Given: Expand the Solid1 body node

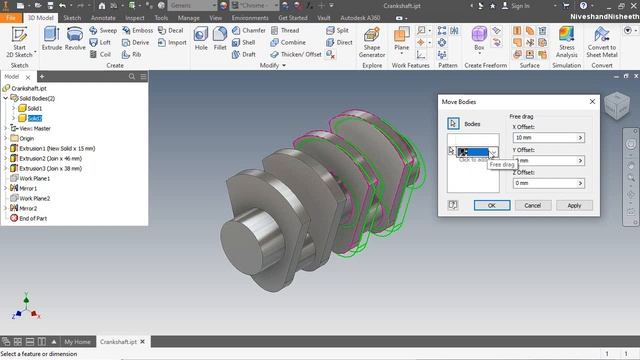Looking at the screenshot, I should click(13, 109).
